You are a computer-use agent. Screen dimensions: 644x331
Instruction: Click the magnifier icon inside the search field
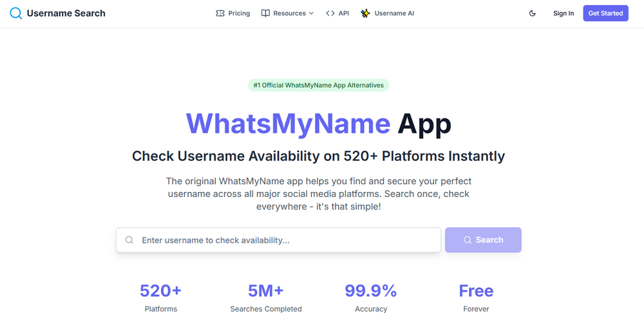pyautogui.click(x=129, y=240)
